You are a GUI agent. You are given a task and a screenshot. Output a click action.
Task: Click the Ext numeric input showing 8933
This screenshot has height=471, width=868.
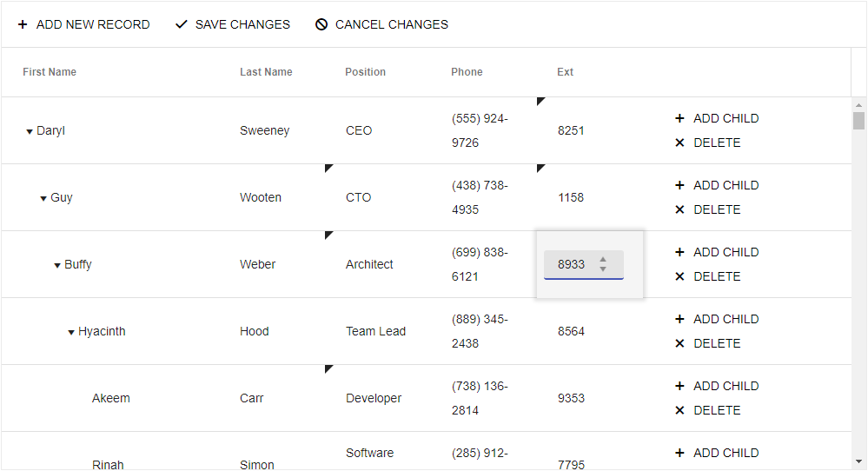point(571,264)
